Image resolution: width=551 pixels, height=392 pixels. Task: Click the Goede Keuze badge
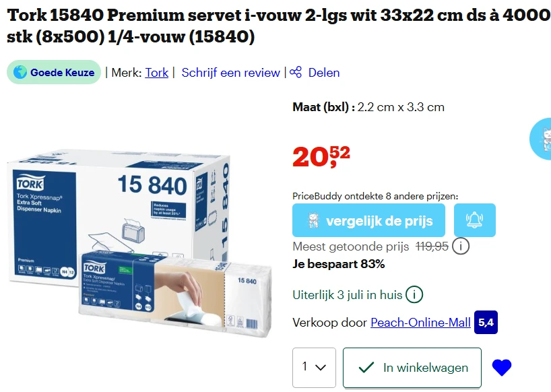54,72
